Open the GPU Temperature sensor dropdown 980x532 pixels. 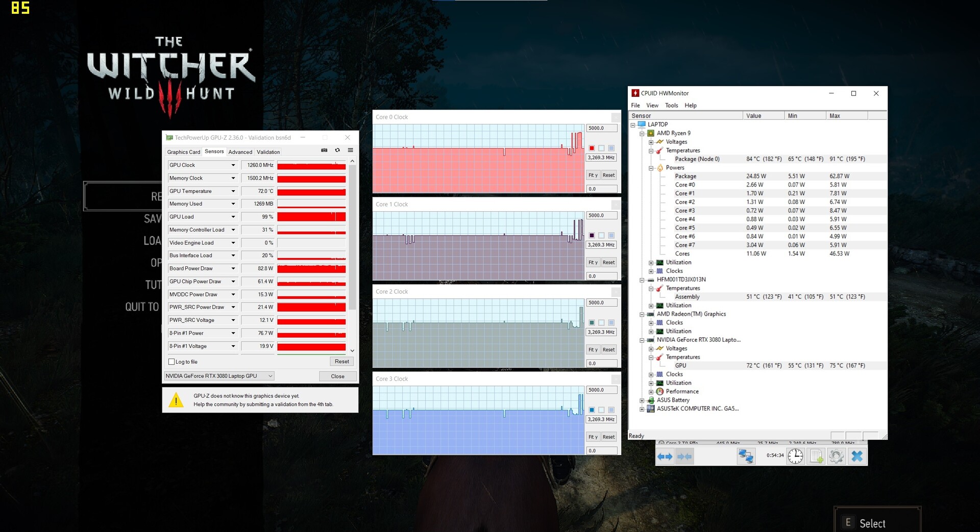233,191
